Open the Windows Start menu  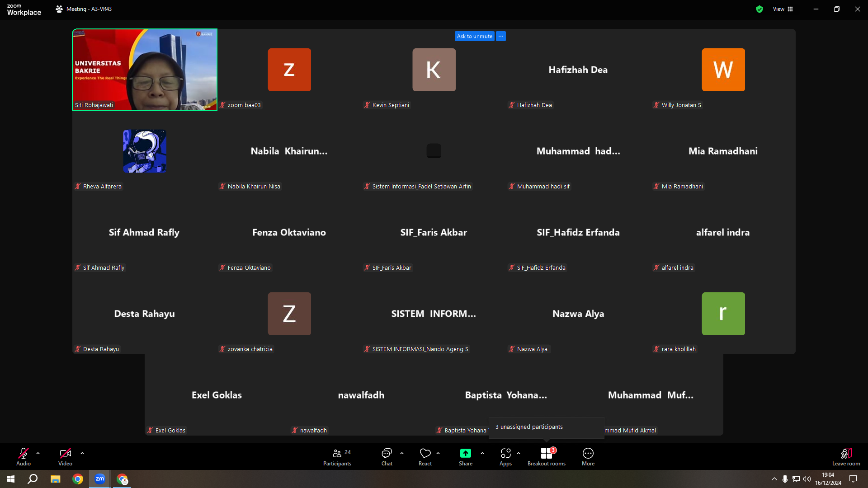(11, 479)
